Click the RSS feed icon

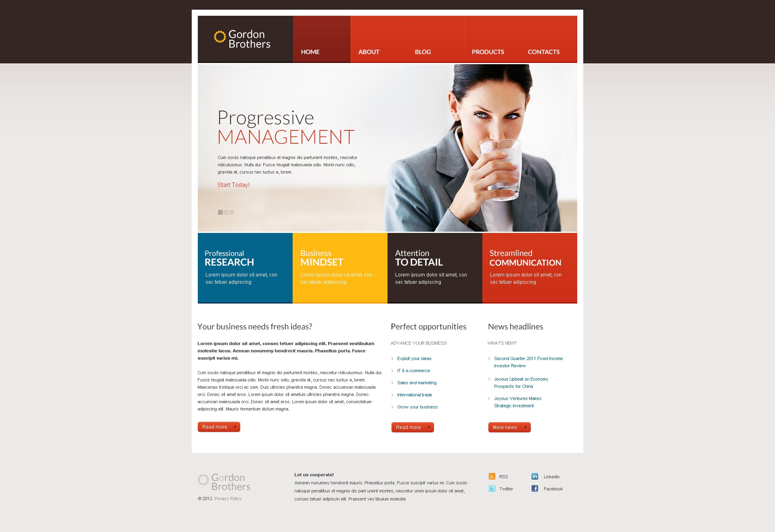[x=490, y=477]
